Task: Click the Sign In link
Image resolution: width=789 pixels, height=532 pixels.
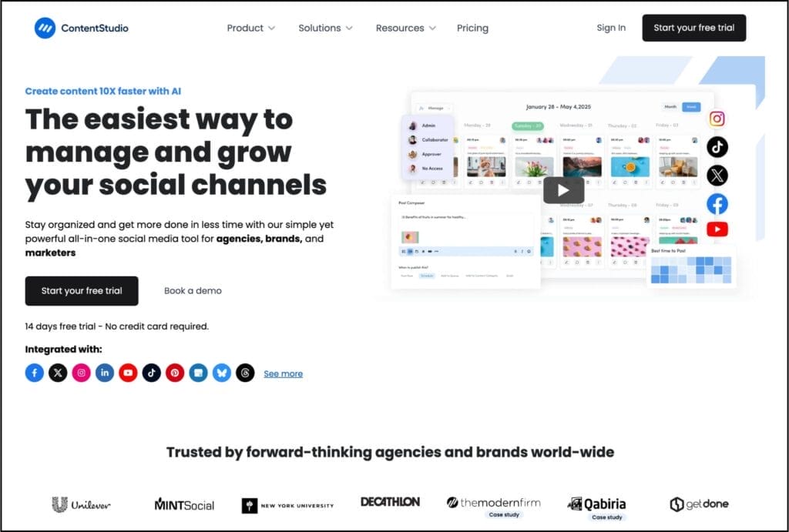Action: click(x=611, y=28)
